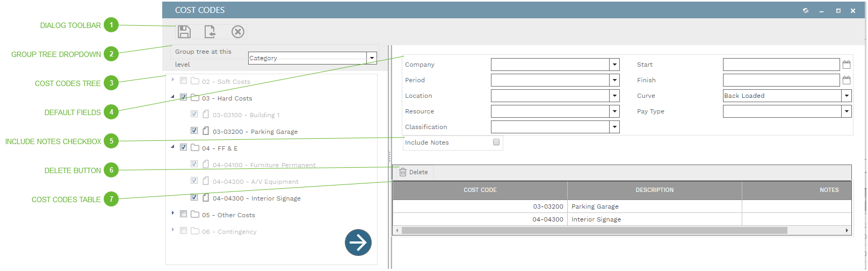Expand the 02 - Soft Costs node
This screenshot has width=868, height=271.
[x=173, y=80]
